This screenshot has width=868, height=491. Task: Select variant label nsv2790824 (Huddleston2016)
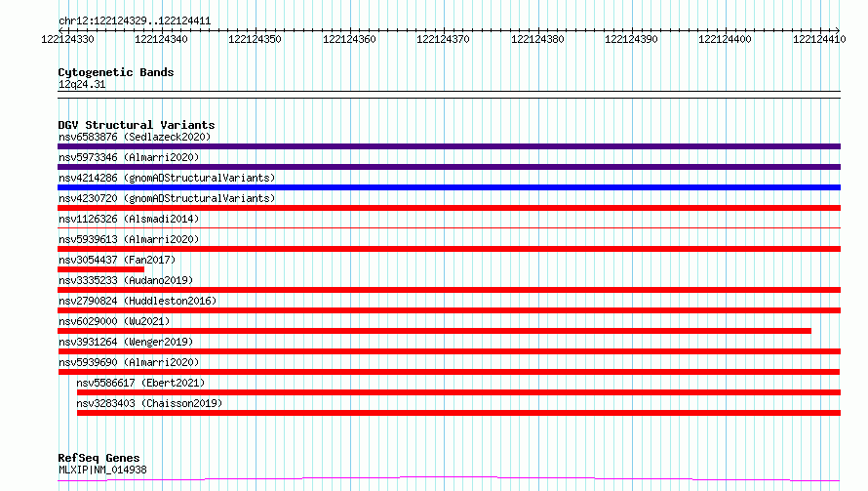[x=138, y=301]
